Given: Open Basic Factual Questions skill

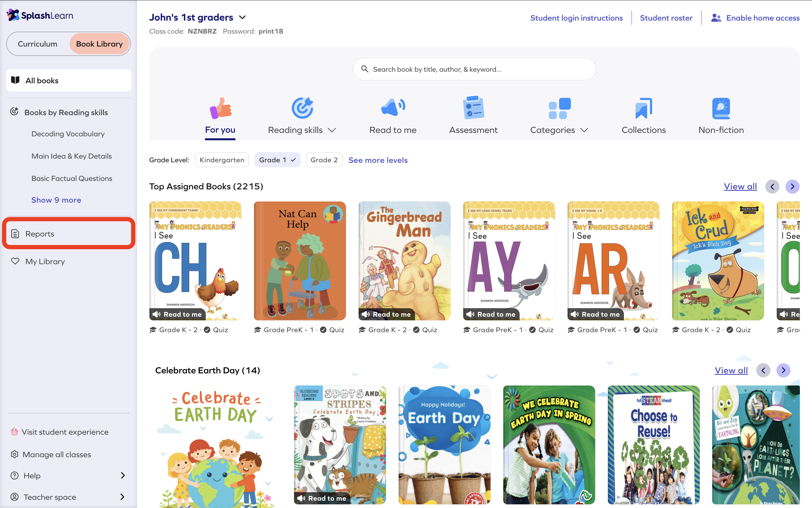Looking at the screenshot, I should point(72,178).
